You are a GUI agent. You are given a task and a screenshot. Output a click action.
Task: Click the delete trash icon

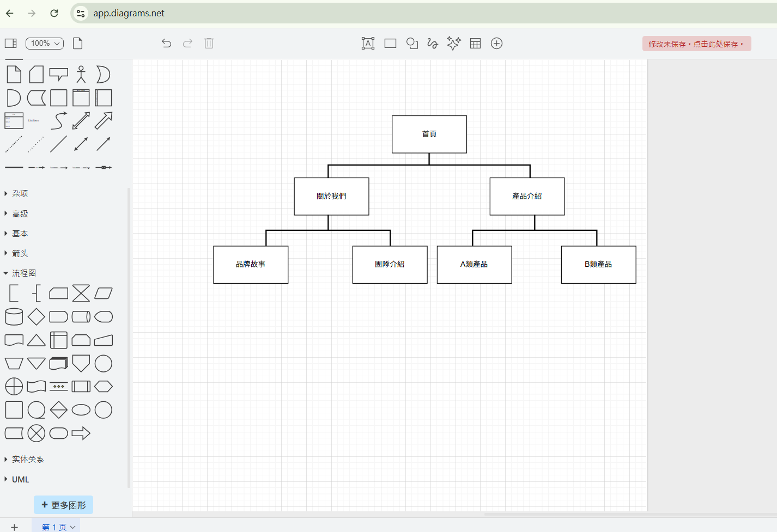click(x=209, y=44)
